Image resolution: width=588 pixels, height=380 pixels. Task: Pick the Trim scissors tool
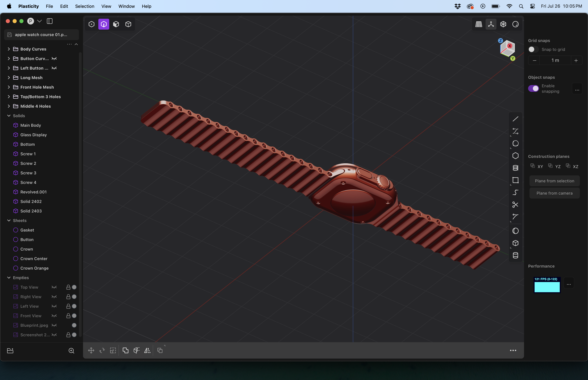coord(516,205)
